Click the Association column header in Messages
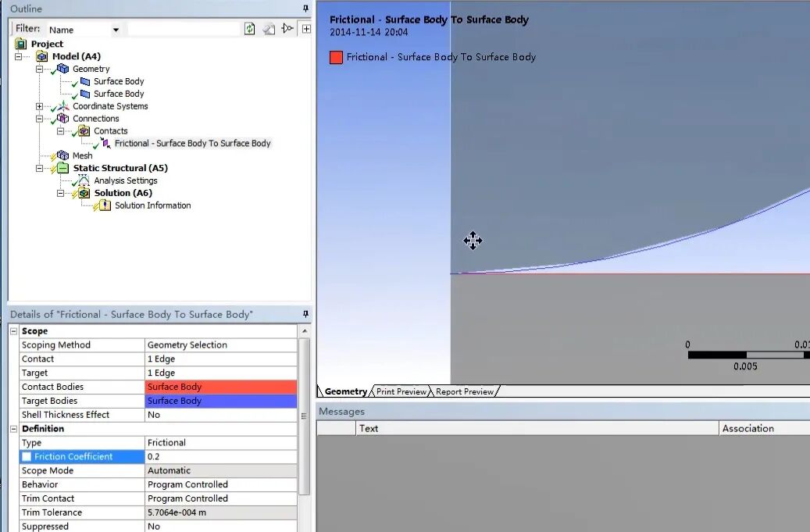This screenshot has height=532, width=810. pos(764,428)
